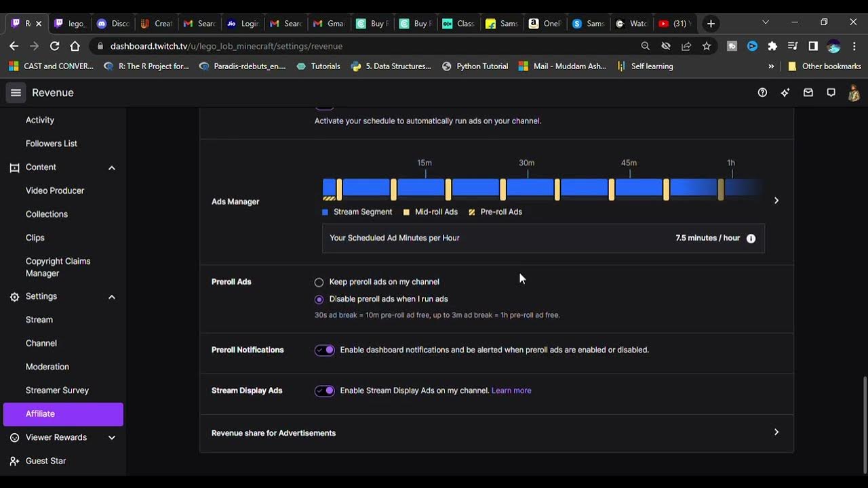This screenshot has height=488, width=868.
Task: Click the Mid-roll Ads marker at 15m
Action: [448, 189]
